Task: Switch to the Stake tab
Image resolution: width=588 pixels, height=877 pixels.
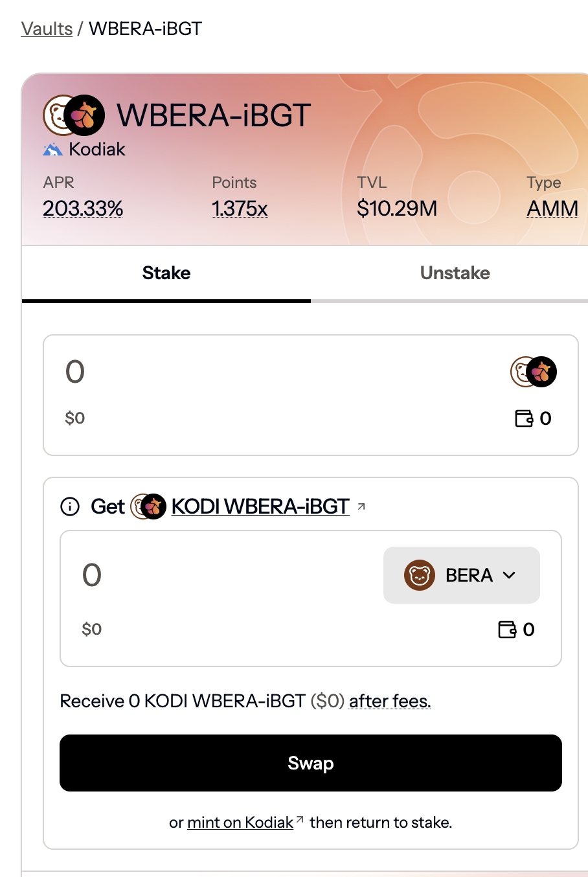Action: click(166, 273)
